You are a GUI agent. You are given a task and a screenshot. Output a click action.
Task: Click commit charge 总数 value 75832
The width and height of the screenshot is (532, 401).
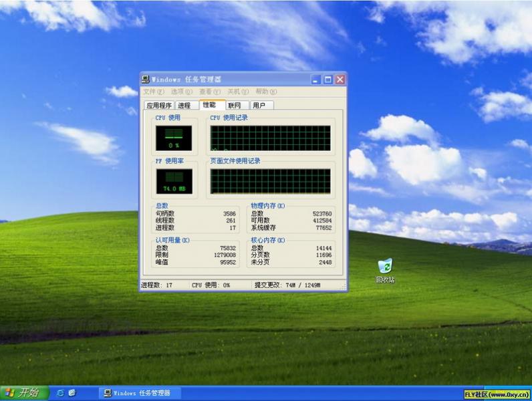(228, 248)
